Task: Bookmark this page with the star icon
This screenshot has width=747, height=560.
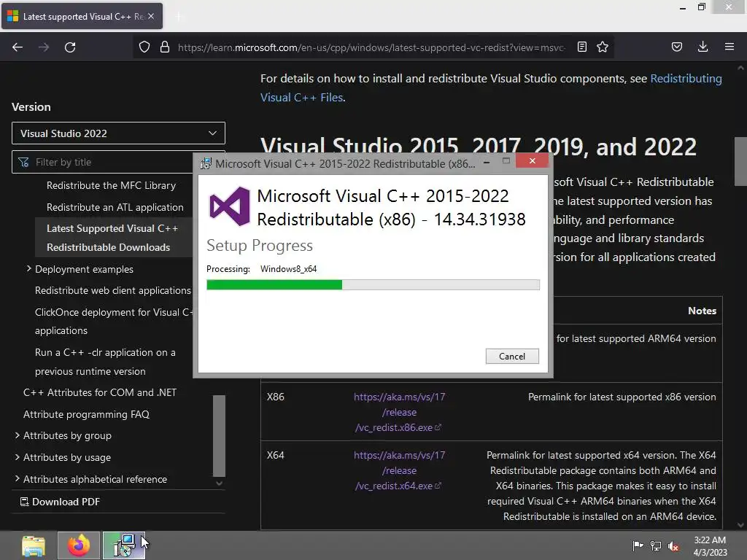Action: (x=603, y=47)
